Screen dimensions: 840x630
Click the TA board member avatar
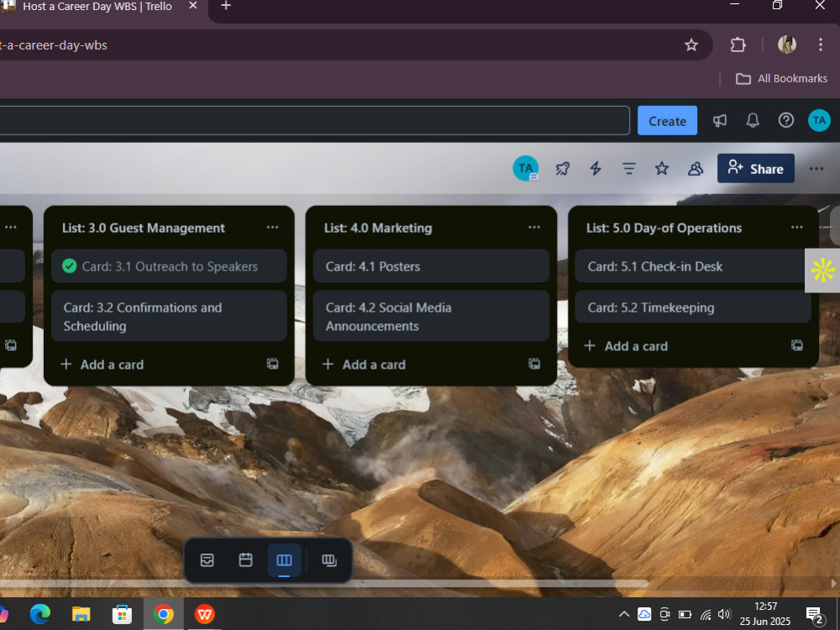click(x=526, y=169)
